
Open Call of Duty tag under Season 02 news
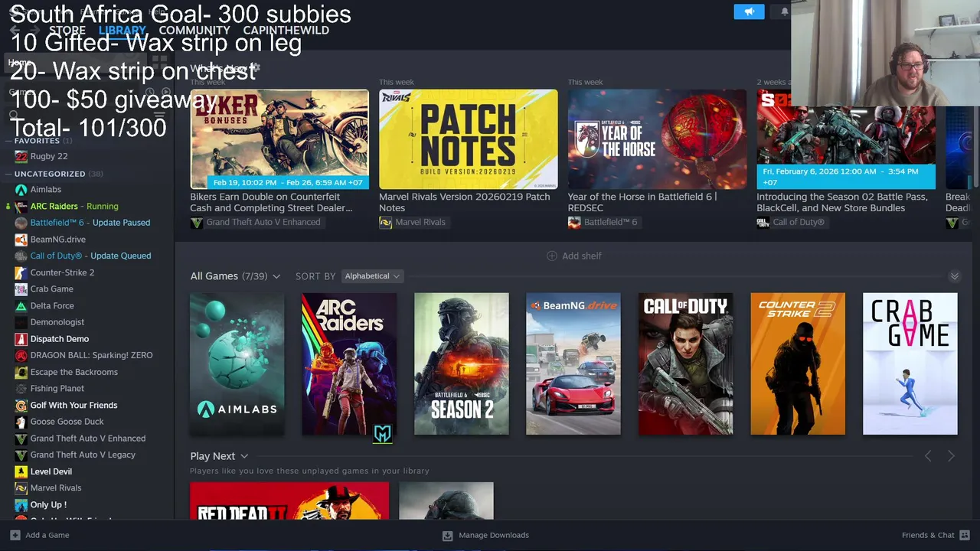point(791,222)
